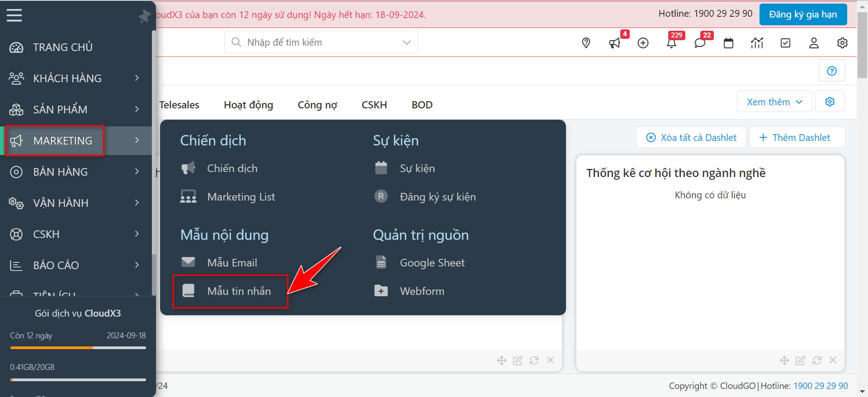Image resolution: width=868 pixels, height=397 pixels.
Task: Open the calendar icon in toolbar
Action: pos(728,43)
